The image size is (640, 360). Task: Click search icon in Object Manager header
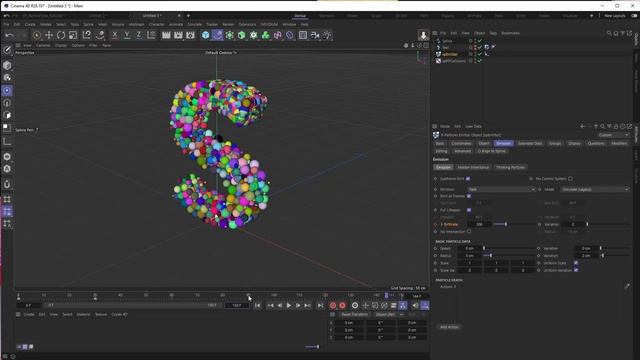609,33
